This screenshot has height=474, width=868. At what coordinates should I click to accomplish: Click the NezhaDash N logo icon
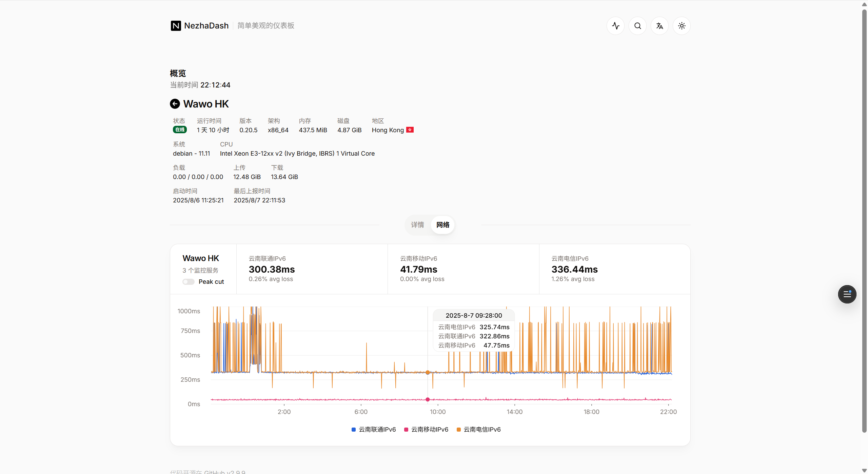pos(176,26)
